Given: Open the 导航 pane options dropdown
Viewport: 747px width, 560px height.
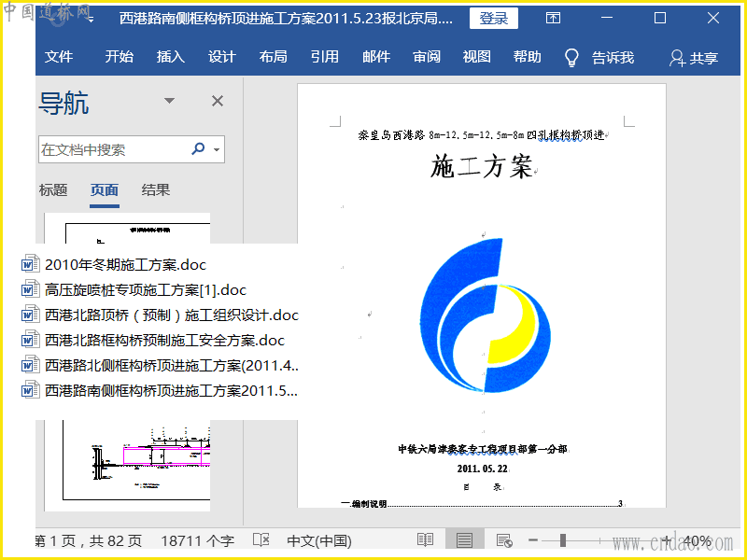Looking at the screenshot, I should pos(169,101).
